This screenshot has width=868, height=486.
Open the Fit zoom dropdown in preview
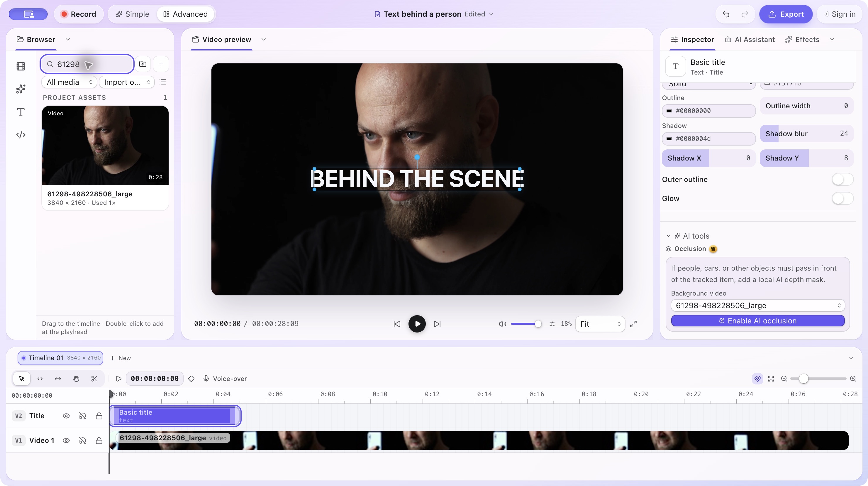600,324
